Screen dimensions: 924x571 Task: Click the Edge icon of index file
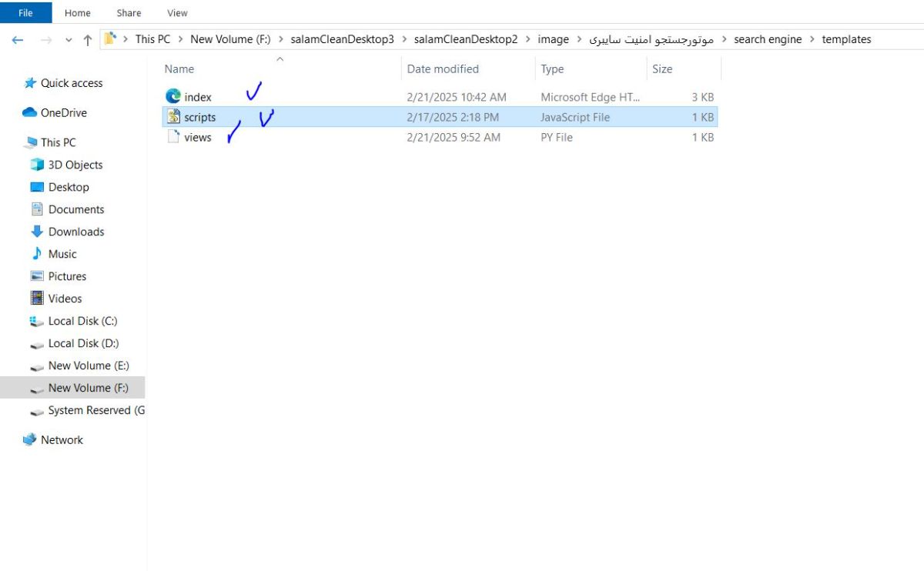[x=173, y=97]
